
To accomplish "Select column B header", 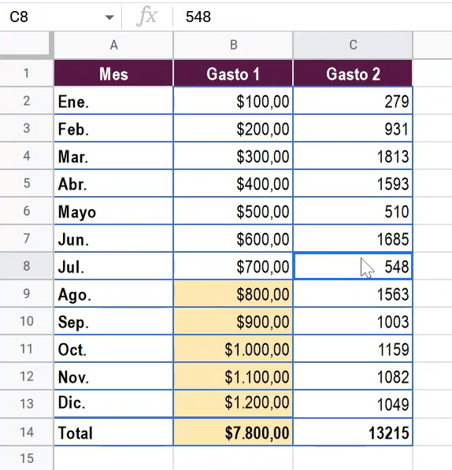I will coord(233,45).
